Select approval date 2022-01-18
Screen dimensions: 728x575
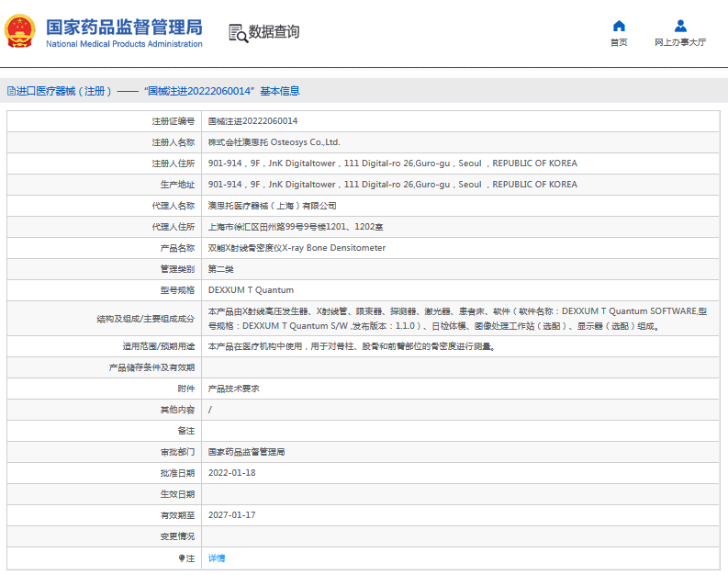[231, 473]
